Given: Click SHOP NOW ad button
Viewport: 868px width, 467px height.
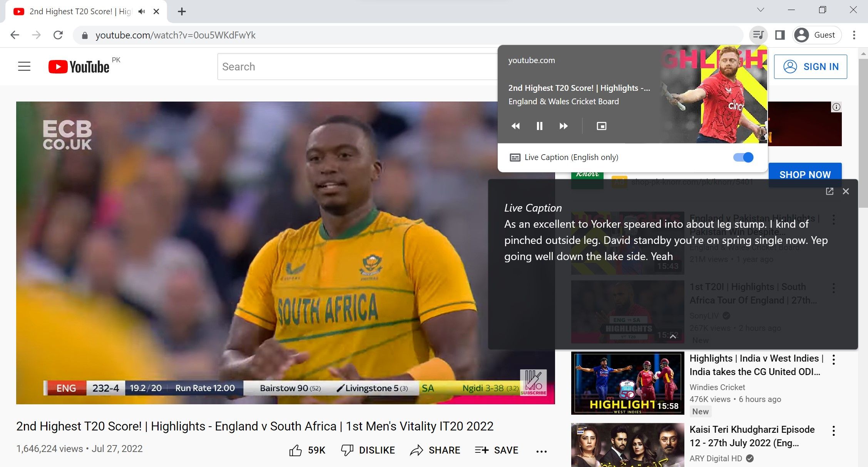Looking at the screenshot, I should point(805,175).
